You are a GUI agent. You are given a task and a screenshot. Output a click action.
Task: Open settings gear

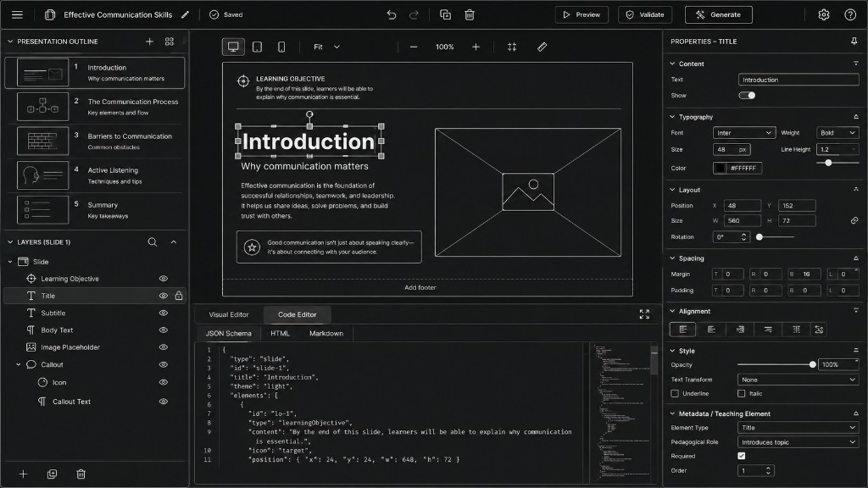[x=824, y=15]
